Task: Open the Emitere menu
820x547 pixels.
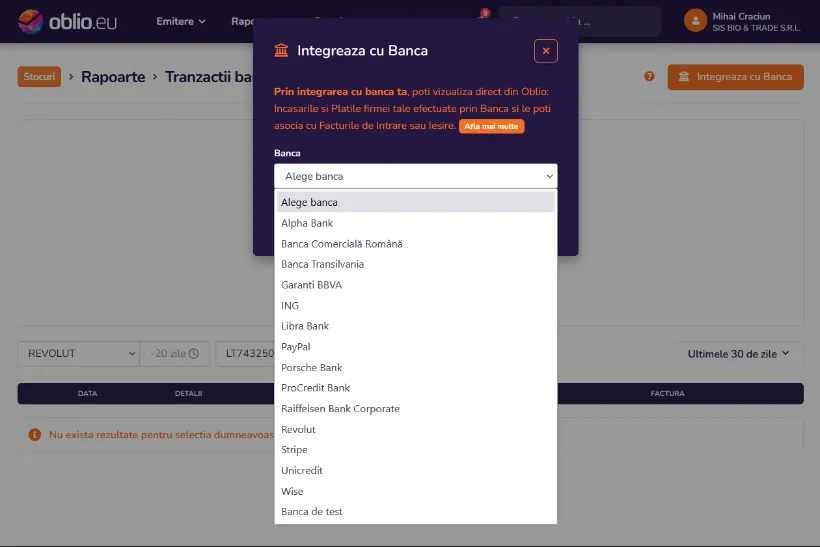Action: [181, 21]
